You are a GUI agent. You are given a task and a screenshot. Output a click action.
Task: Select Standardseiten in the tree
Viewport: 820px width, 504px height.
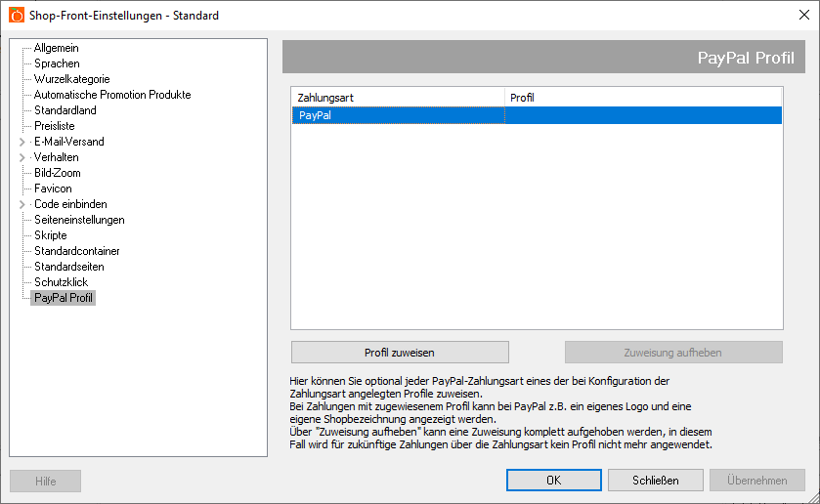coord(69,267)
